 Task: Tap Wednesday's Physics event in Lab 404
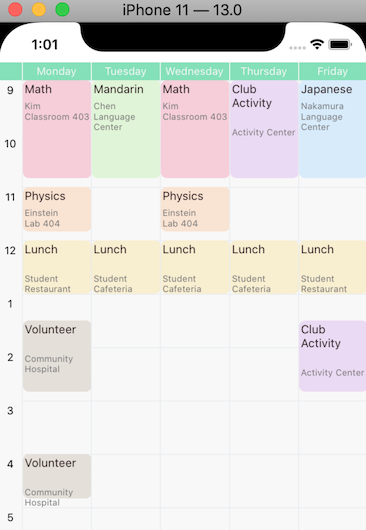(195, 210)
